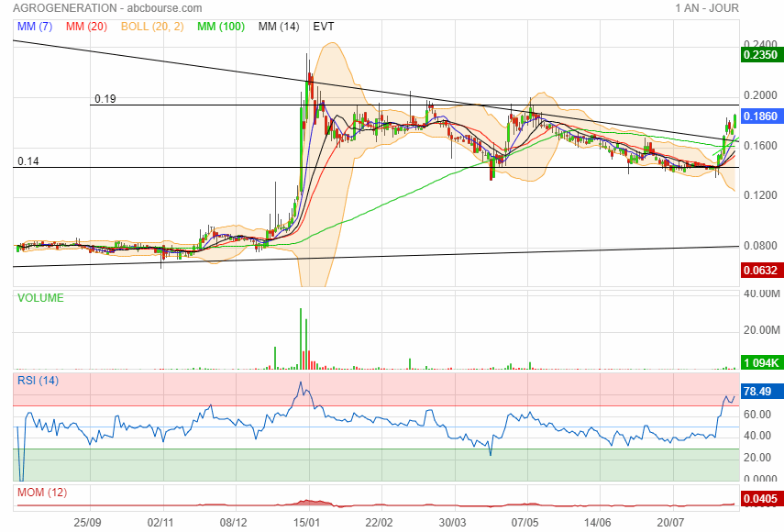This screenshot has width=784, height=532.
Task: Click the green MM (100) legend label
Action: point(220,27)
